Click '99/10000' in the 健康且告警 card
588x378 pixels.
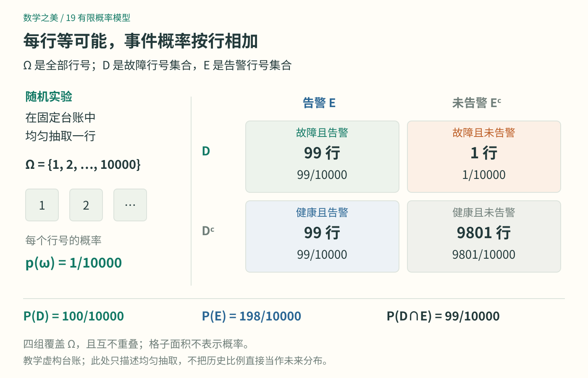pyautogui.click(x=322, y=255)
